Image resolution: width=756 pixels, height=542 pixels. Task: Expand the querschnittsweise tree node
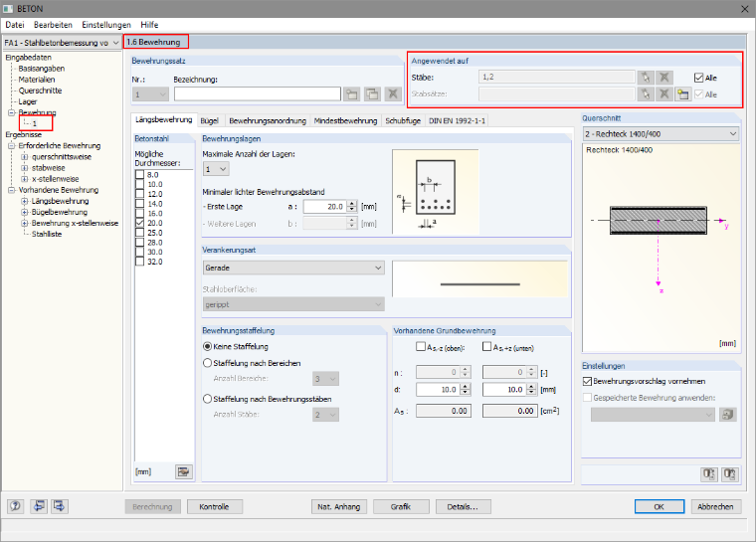[24, 157]
